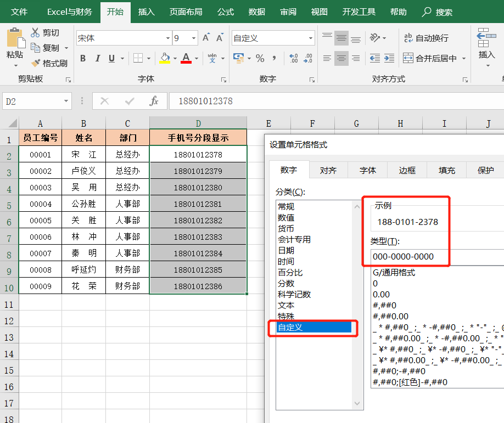
Task: Expand Alignment group dialog launcher
Action: pos(465,80)
